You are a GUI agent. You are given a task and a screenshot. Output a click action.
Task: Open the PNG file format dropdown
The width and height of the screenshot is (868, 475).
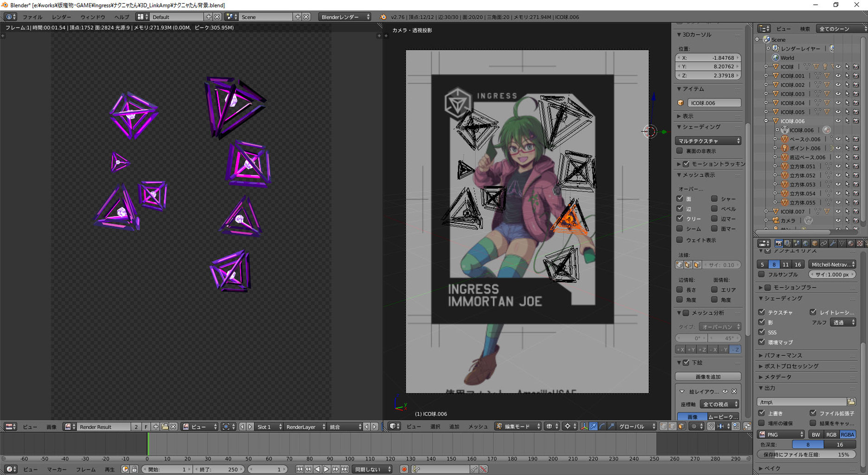[x=781, y=435]
